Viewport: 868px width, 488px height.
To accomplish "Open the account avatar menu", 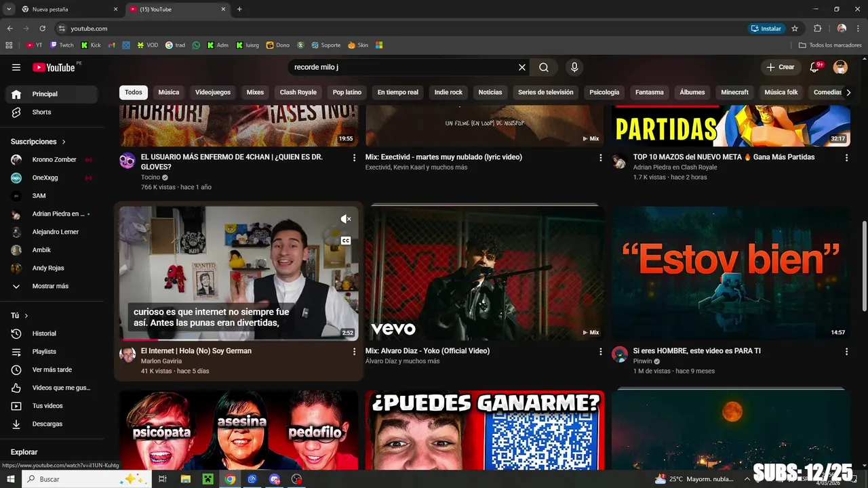I will [840, 67].
